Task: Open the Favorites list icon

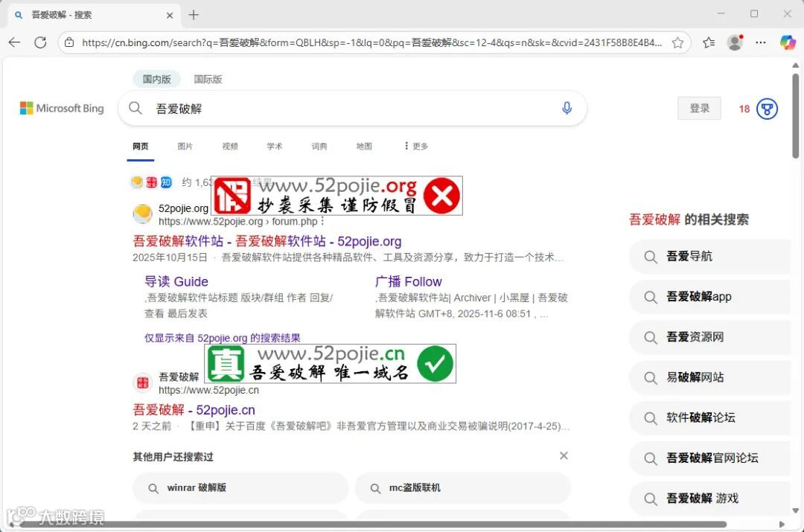Action: (709, 42)
